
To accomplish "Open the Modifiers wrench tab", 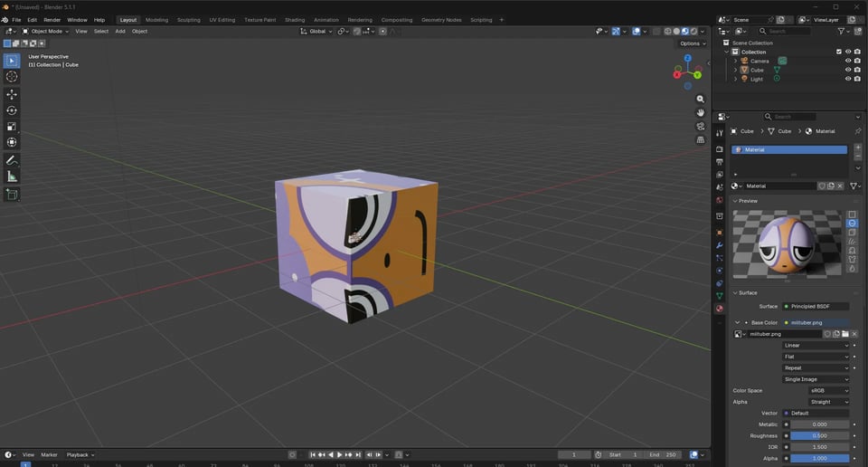I will (720, 245).
